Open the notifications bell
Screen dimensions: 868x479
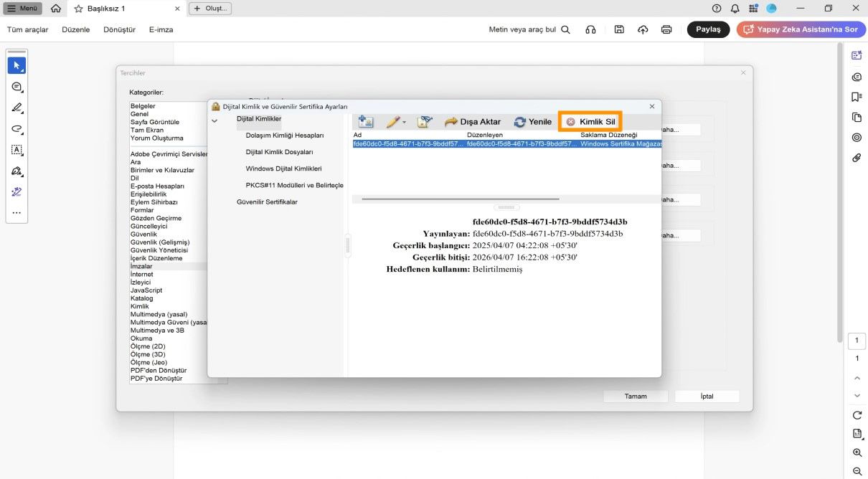[735, 9]
